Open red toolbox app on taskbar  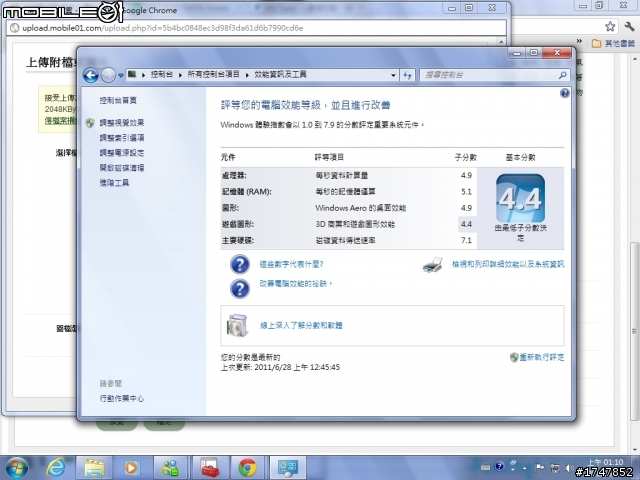tap(210, 468)
